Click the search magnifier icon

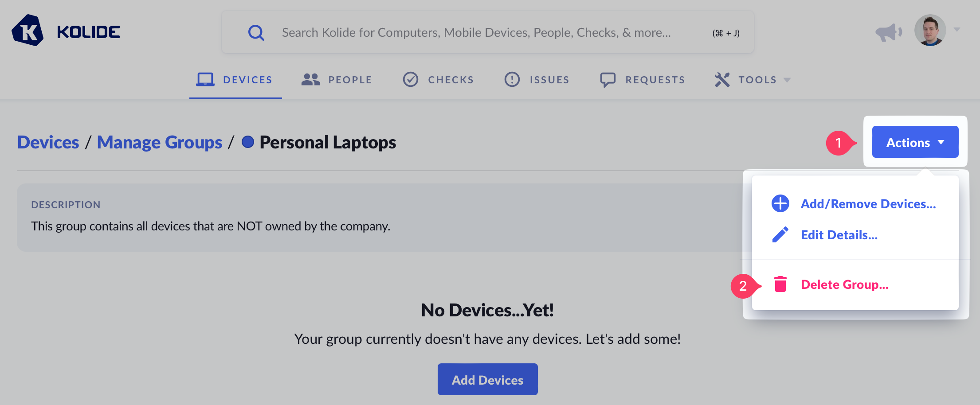256,32
